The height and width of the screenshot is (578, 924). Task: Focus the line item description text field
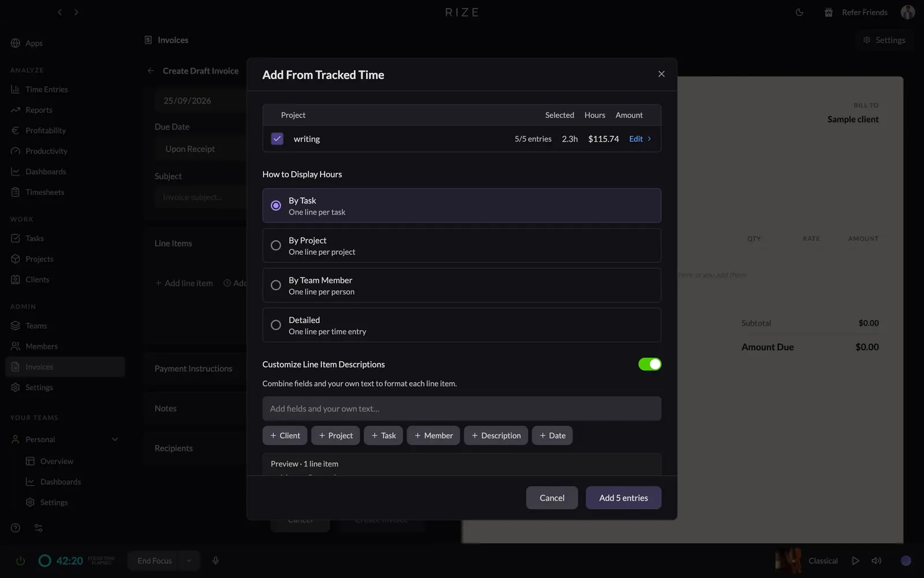(461, 409)
